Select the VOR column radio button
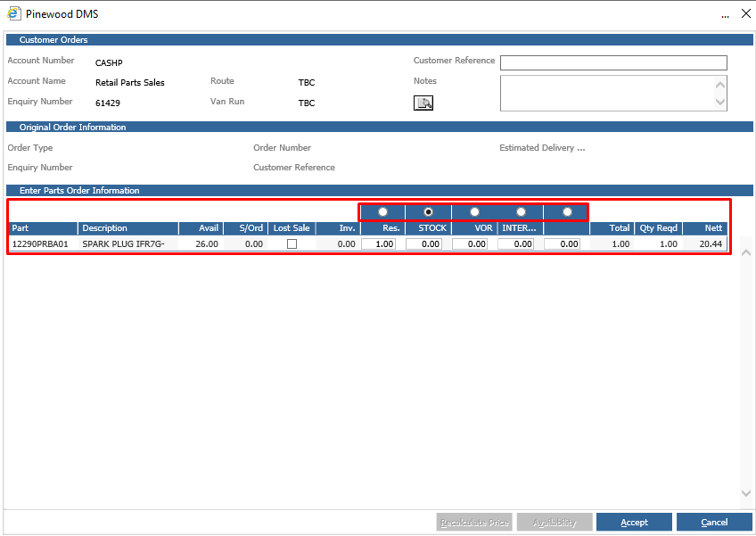 (x=474, y=211)
